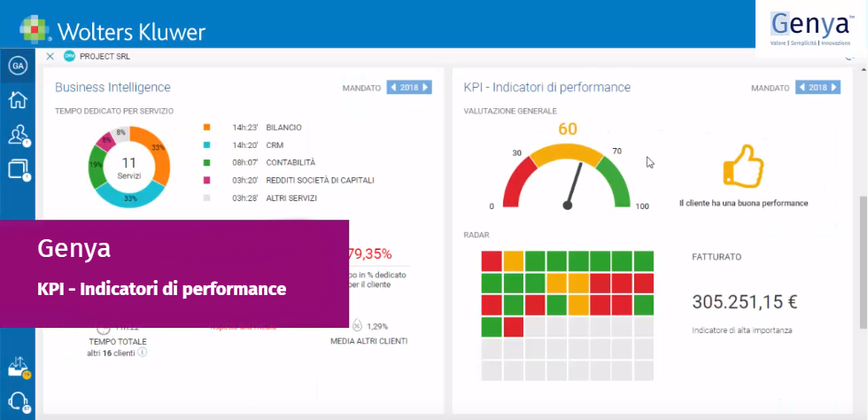Click the vertical scrollbar on the right
Viewport: 868px width, 420px height.
(863, 261)
